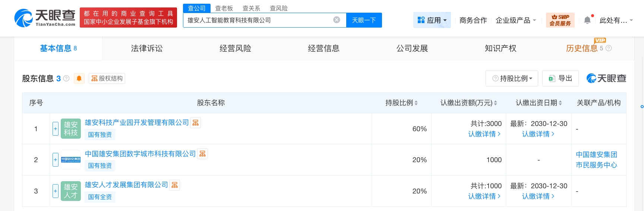
Task: Click the TianYanCha logo in header
Action: (45, 18)
